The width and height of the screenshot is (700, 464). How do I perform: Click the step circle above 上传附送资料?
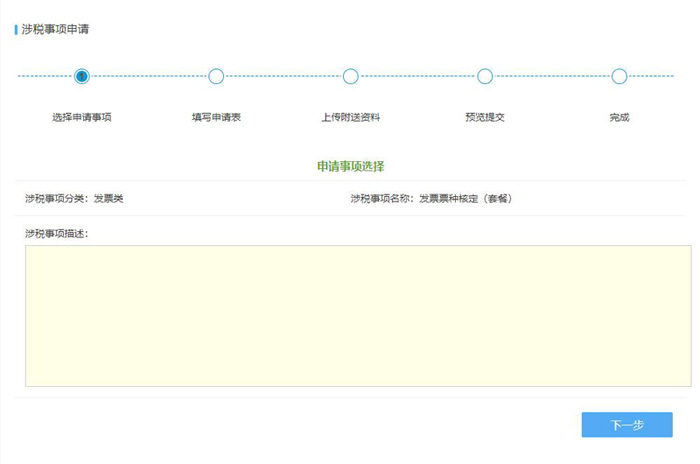pos(350,76)
